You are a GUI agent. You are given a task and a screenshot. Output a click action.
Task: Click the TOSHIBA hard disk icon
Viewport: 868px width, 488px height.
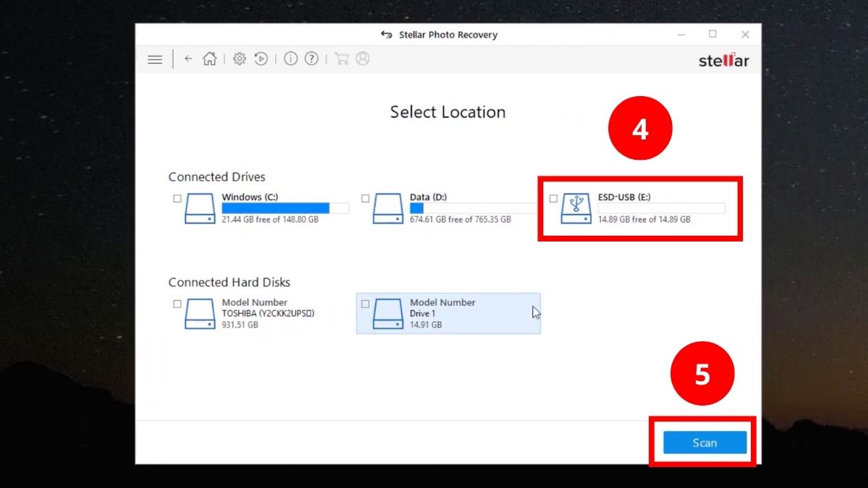(x=200, y=314)
